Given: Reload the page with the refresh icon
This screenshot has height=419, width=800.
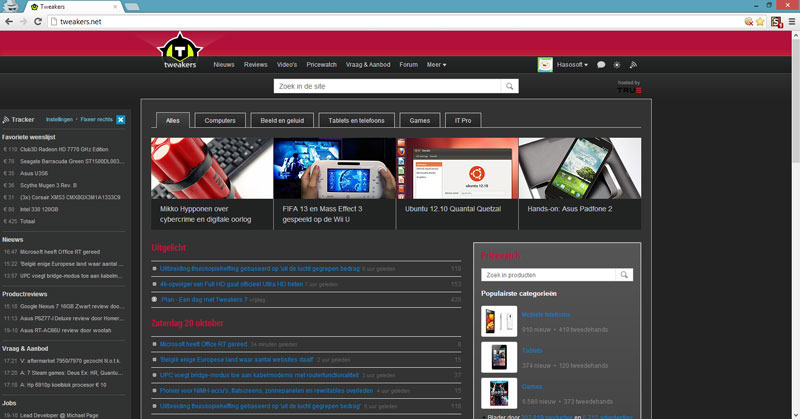Looking at the screenshot, I should tap(38, 21).
